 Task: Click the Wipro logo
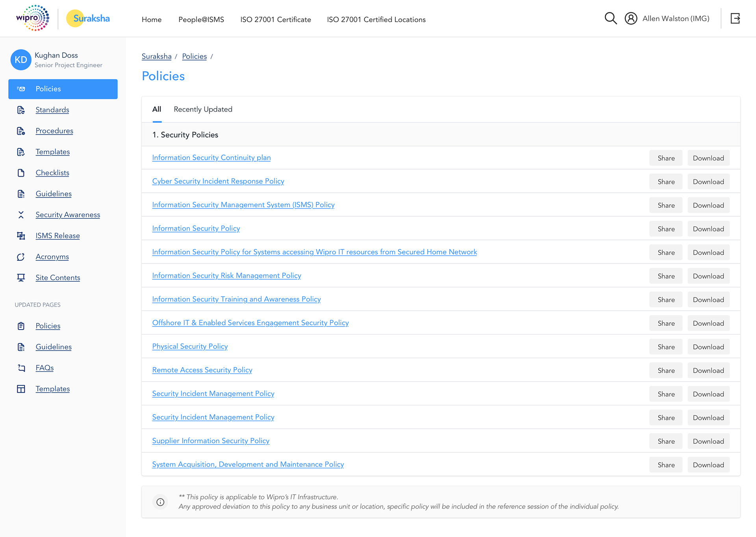click(x=33, y=18)
